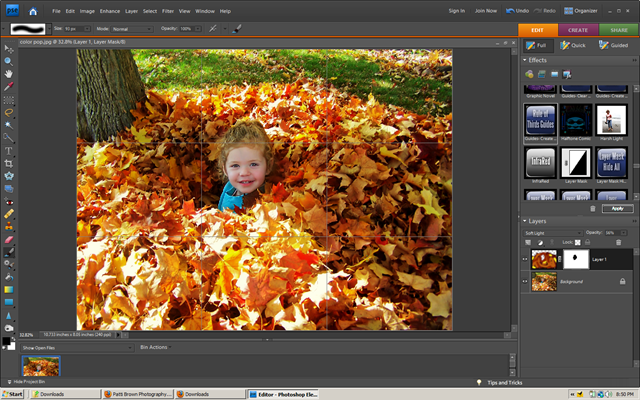
Task: Toggle visibility of the Background layer
Action: 525,282
